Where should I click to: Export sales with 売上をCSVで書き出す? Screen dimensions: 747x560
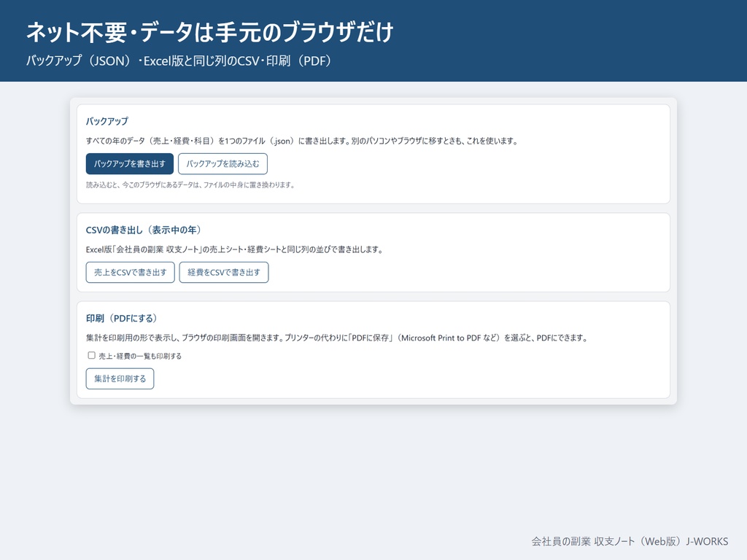click(130, 273)
